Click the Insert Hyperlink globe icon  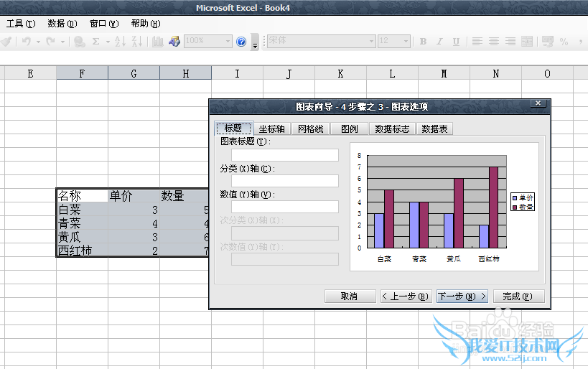(79, 41)
